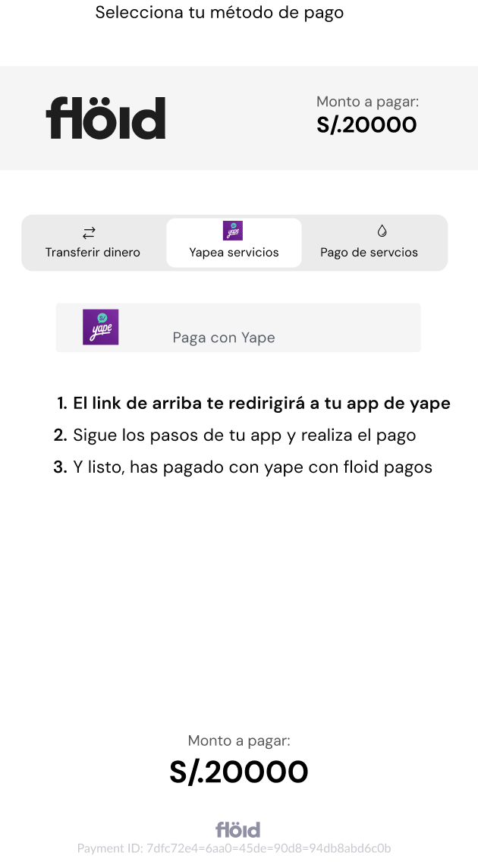Switch to Transferir dinero tab
Screen dimensions: 478x868
tap(93, 243)
